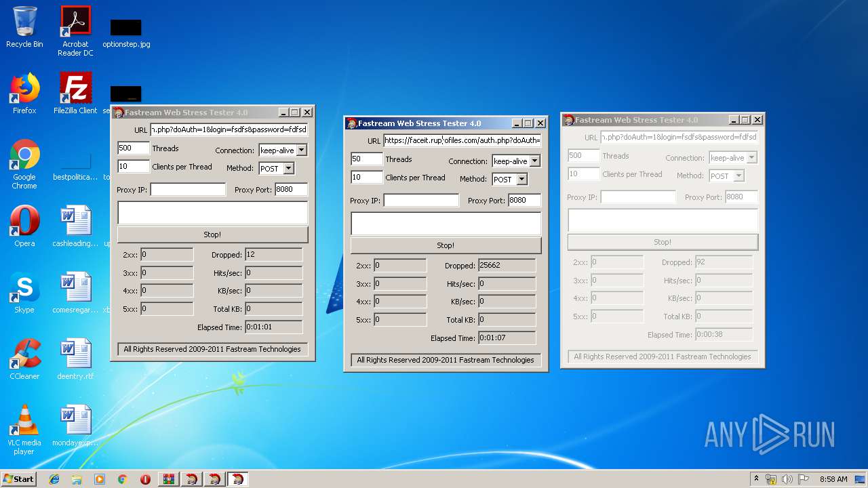This screenshot has width=868, height=488.
Task: Click Dropped value 25662
Action: tap(507, 266)
